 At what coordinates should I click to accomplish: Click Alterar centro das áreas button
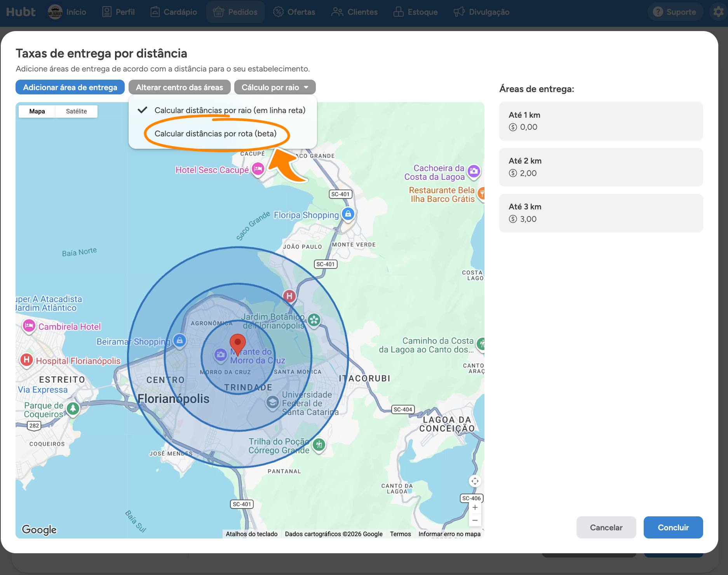coord(179,87)
